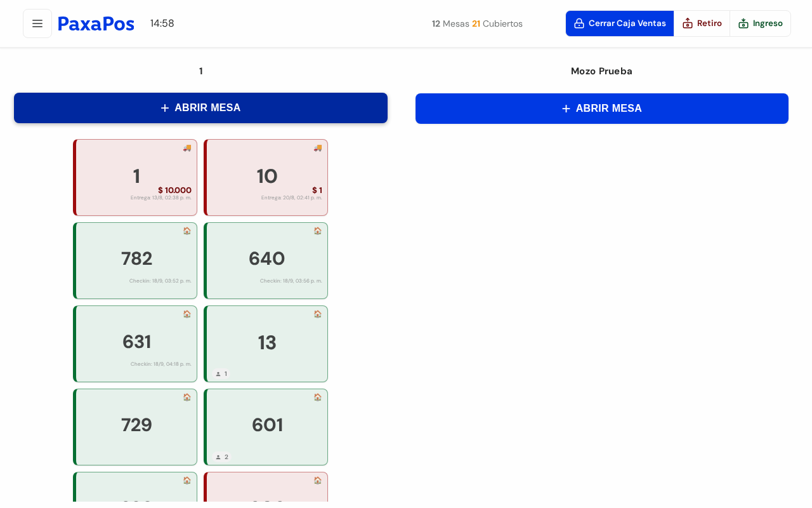The image size is (812, 508).
Task: Click house icon on table 640
Action: 318,231
